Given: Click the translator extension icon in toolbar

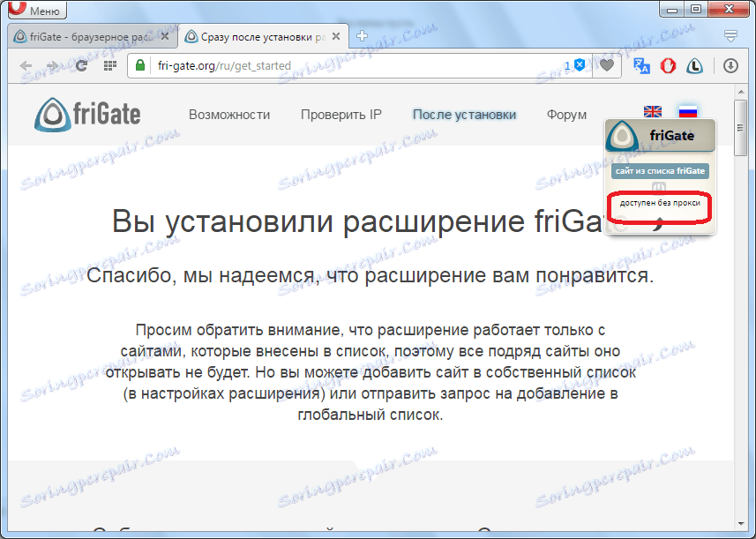Looking at the screenshot, I should tap(641, 65).
